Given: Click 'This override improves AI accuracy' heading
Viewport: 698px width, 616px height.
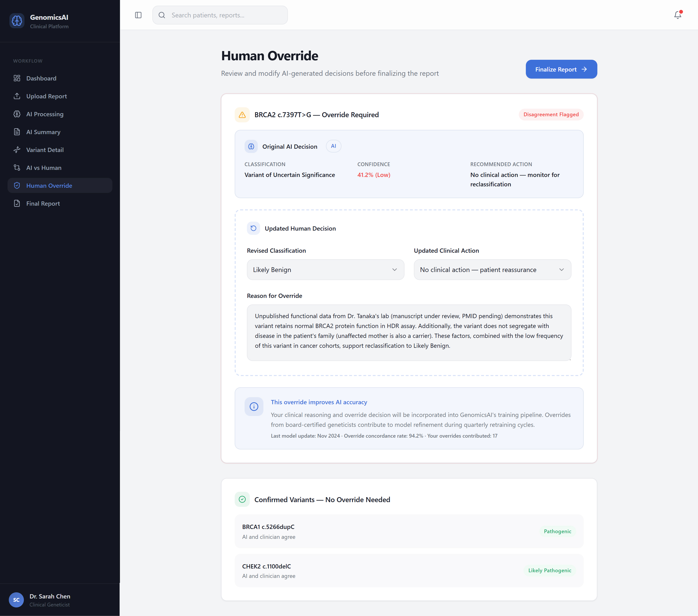Looking at the screenshot, I should click(319, 402).
